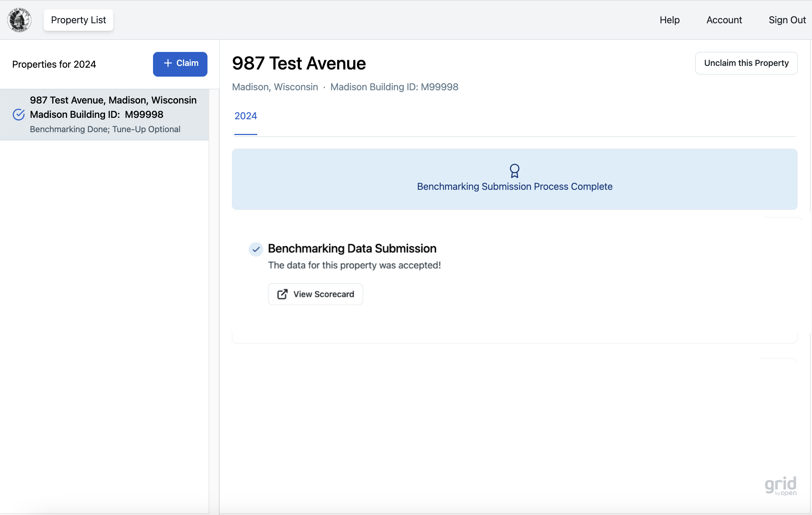The height and width of the screenshot is (515, 812).
Task: Click the City of Madison seal logo
Action: [19, 20]
